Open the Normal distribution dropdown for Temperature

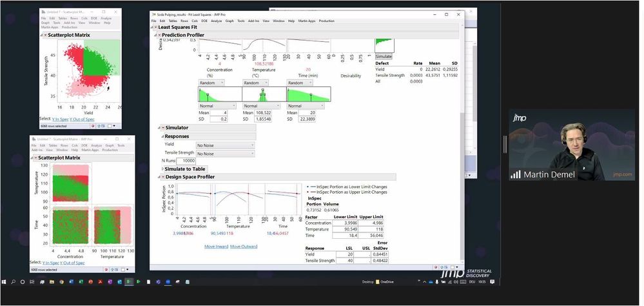click(261, 106)
